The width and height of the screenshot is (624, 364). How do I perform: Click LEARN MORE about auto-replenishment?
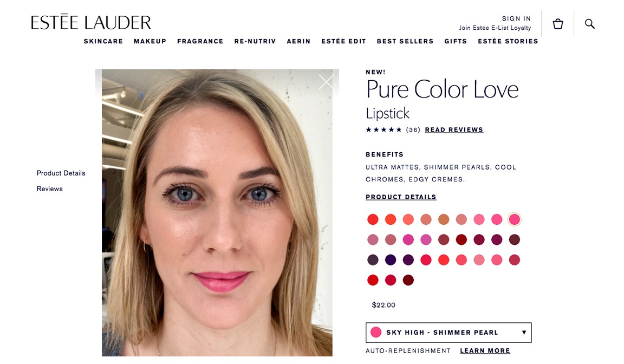[x=485, y=351]
